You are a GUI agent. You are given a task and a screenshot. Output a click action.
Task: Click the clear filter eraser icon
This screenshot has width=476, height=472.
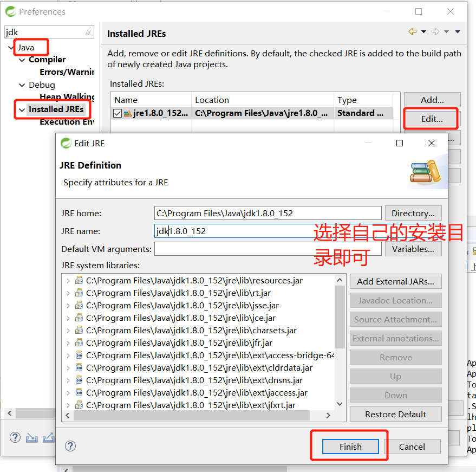click(89, 32)
